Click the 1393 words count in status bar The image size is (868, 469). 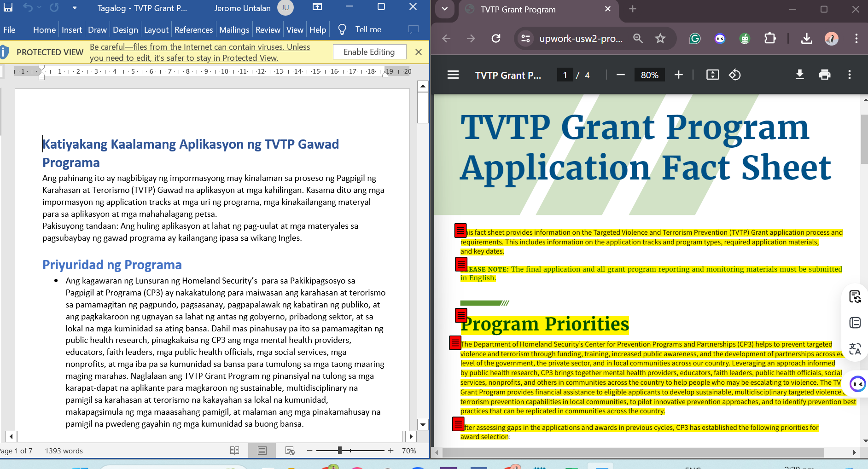click(x=64, y=451)
